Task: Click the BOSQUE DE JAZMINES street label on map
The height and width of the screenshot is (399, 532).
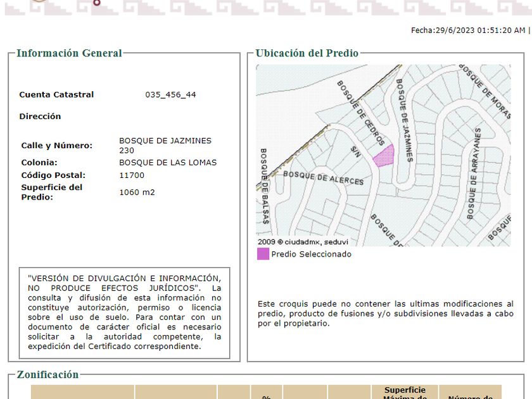Action: (405, 120)
